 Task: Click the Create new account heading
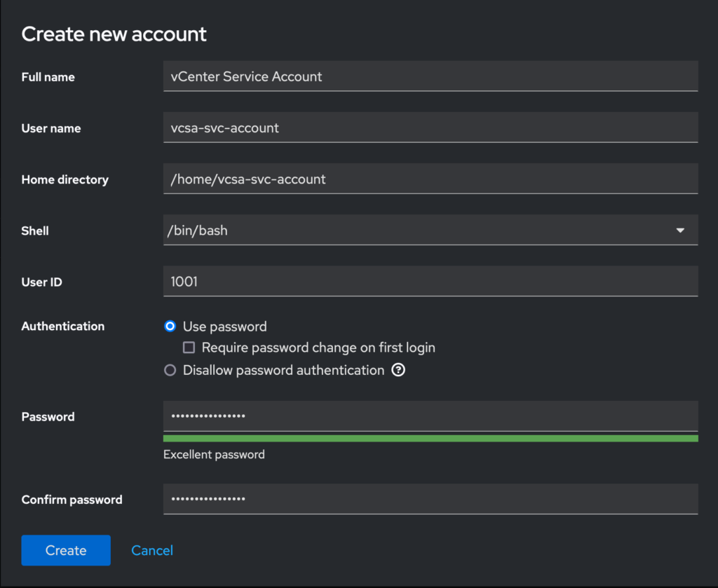tap(114, 34)
